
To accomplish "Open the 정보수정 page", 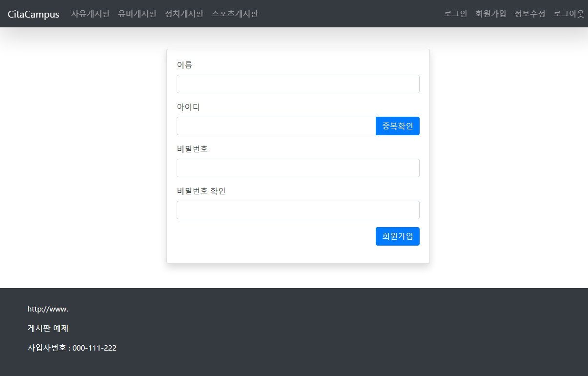I will [529, 14].
